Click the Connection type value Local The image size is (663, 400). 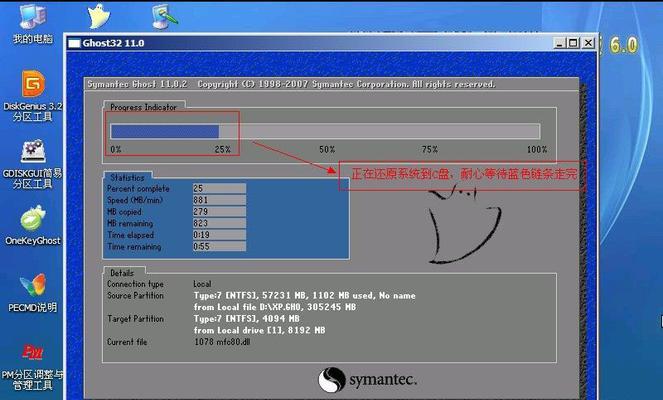point(202,284)
